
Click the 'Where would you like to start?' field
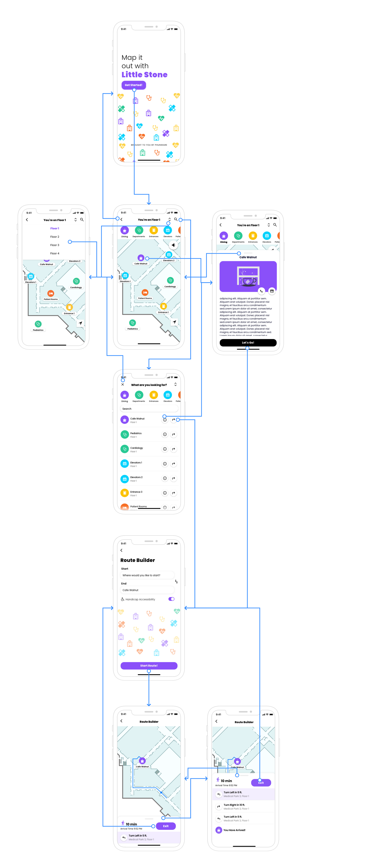coord(147,575)
